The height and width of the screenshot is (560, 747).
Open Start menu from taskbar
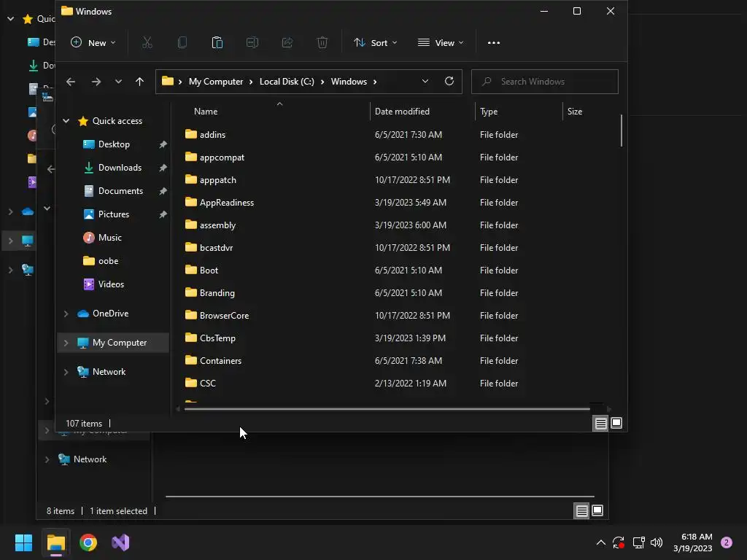click(23, 542)
